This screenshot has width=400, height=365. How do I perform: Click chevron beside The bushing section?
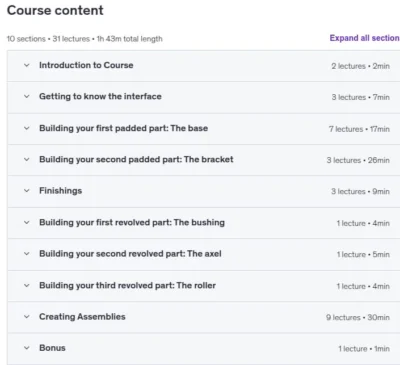pos(27,223)
